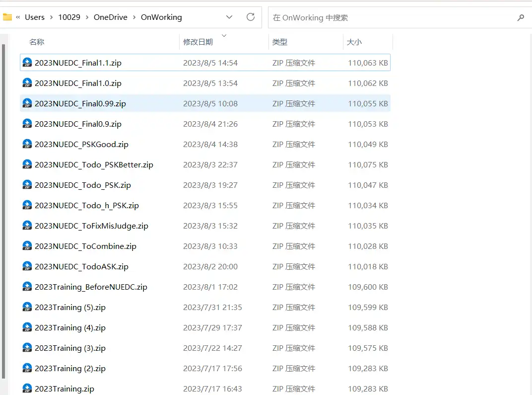The image size is (532, 395).
Task: Click the zip icon of 2023Training_BeforeNUEDC.zip
Action: (27, 287)
